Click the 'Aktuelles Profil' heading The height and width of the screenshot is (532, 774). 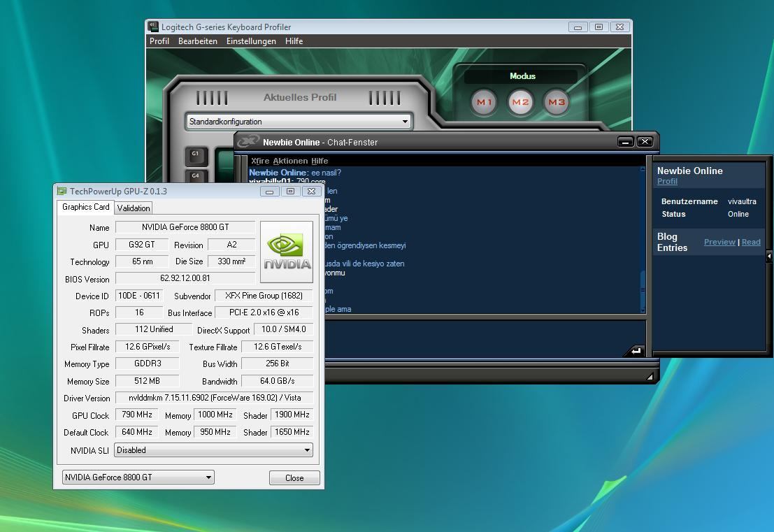click(300, 97)
